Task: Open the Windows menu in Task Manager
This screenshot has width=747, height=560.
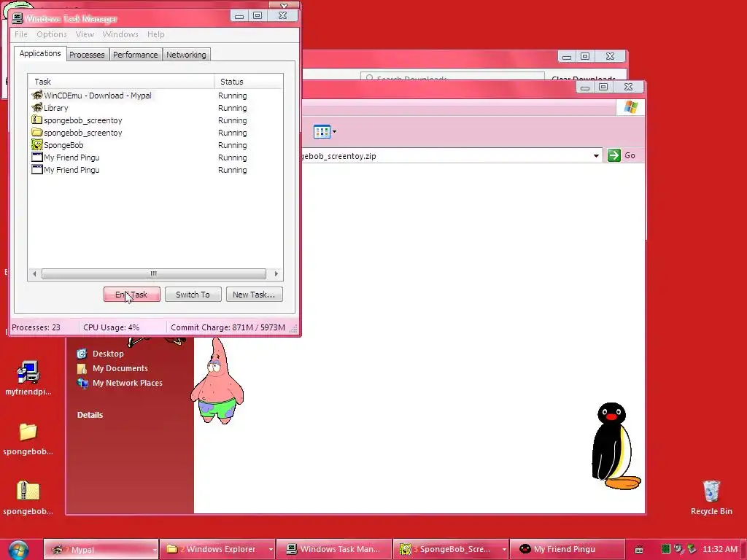Action: coord(120,34)
